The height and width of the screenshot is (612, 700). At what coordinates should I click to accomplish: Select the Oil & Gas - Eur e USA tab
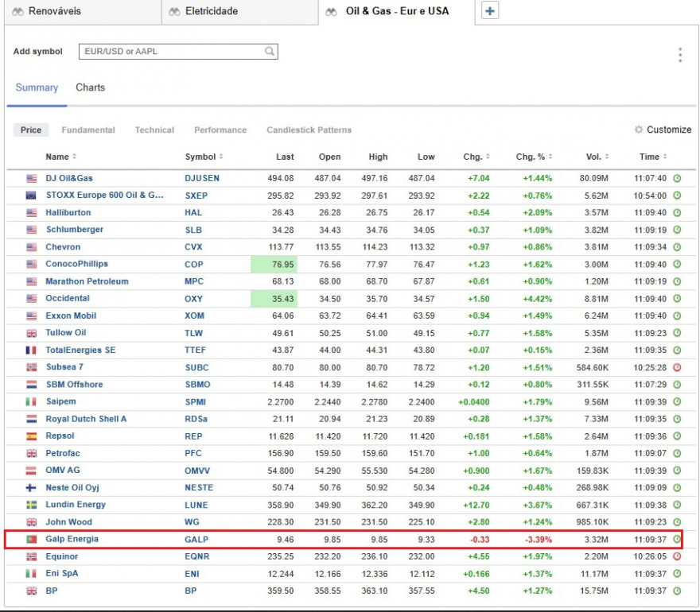(397, 12)
